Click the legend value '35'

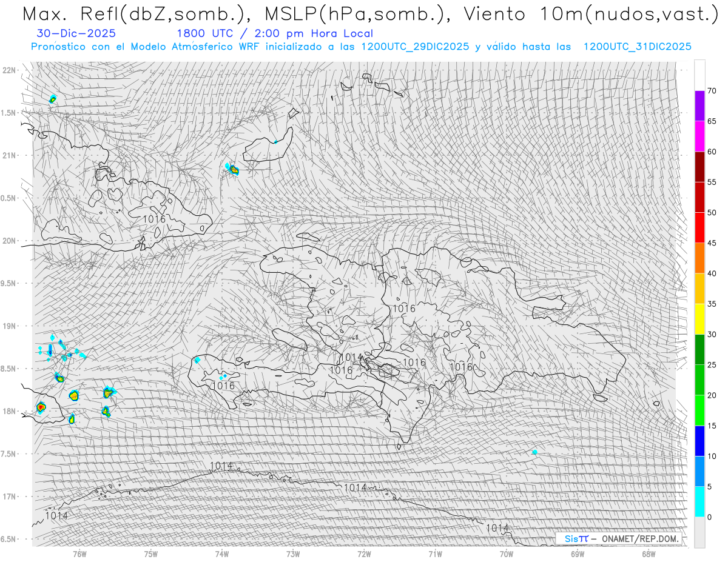pos(712,304)
